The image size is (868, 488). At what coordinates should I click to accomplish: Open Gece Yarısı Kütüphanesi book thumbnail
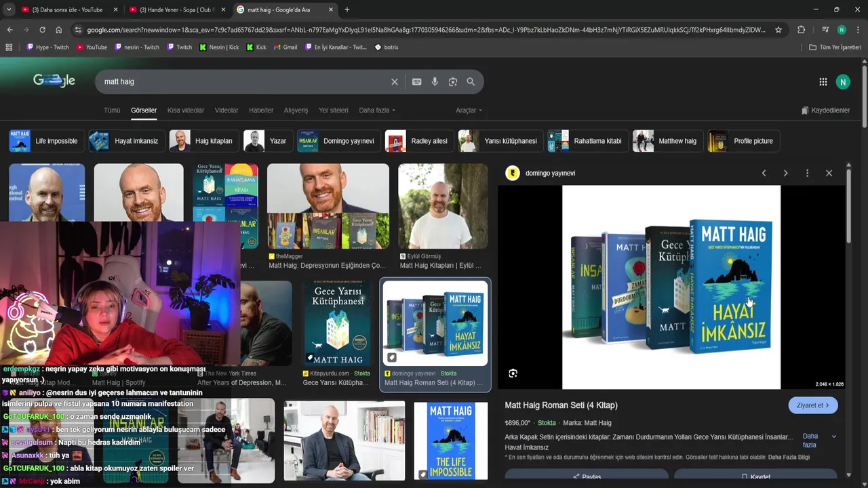click(338, 323)
